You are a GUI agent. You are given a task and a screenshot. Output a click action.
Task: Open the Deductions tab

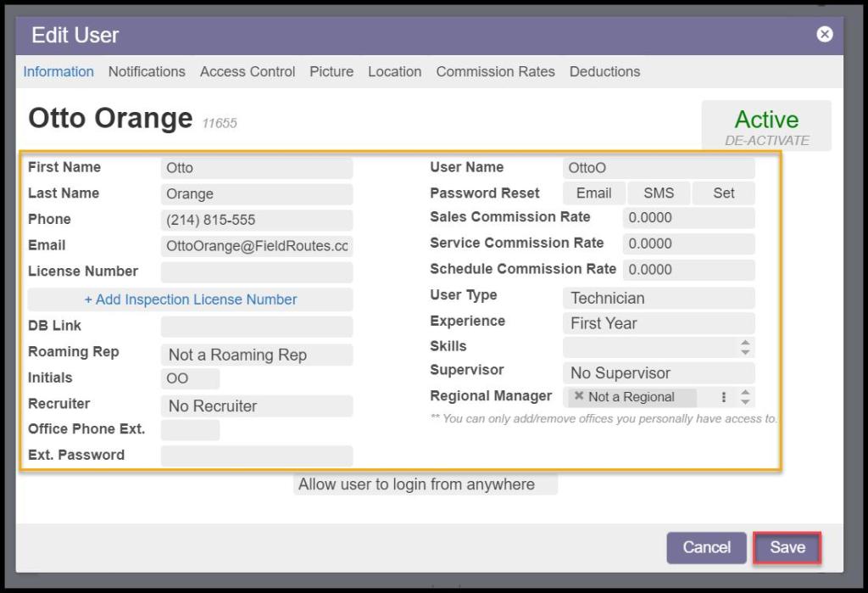[604, 71]
